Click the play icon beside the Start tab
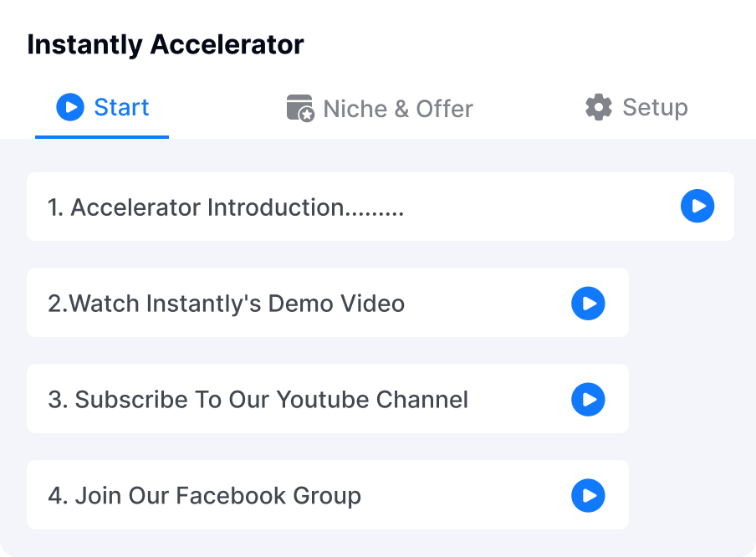Viewport: 756px width, 557px height. [x=70, y=107]
